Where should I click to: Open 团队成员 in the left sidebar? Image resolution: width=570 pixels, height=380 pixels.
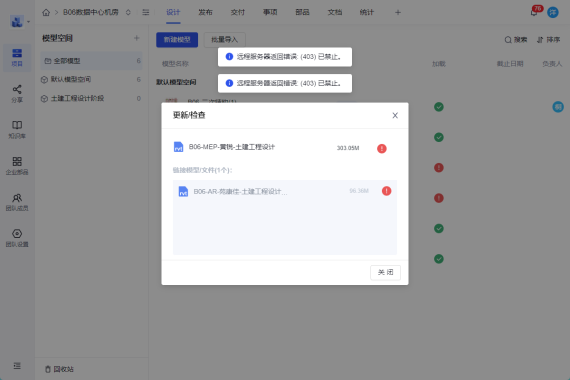pyautogui.click(x=17, y=202)
